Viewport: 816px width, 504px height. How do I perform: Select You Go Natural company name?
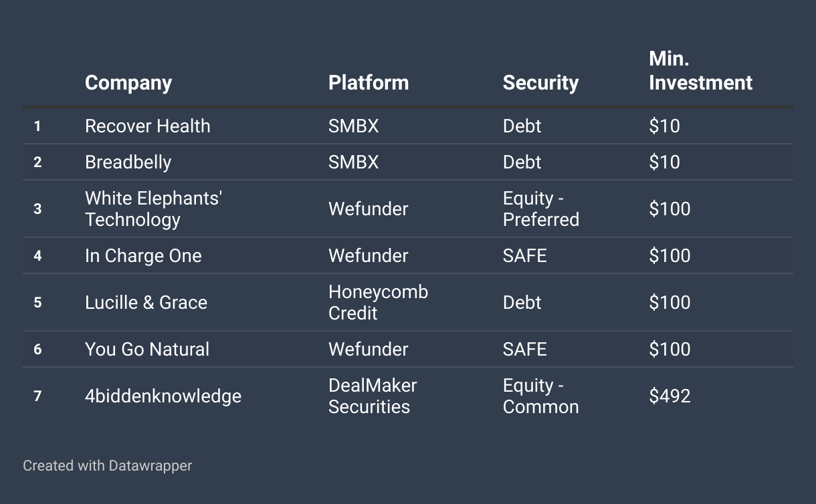pyautogui.click(x=147, y=349)
